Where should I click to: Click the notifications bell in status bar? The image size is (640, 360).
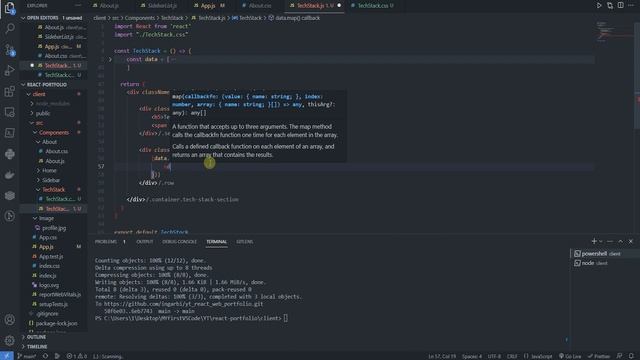pos(631,356)
